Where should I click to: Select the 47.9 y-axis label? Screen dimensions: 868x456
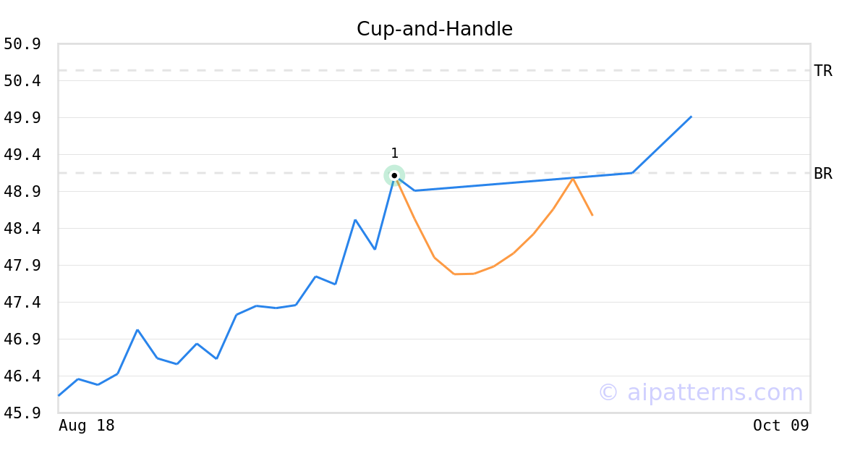point(22,266)
